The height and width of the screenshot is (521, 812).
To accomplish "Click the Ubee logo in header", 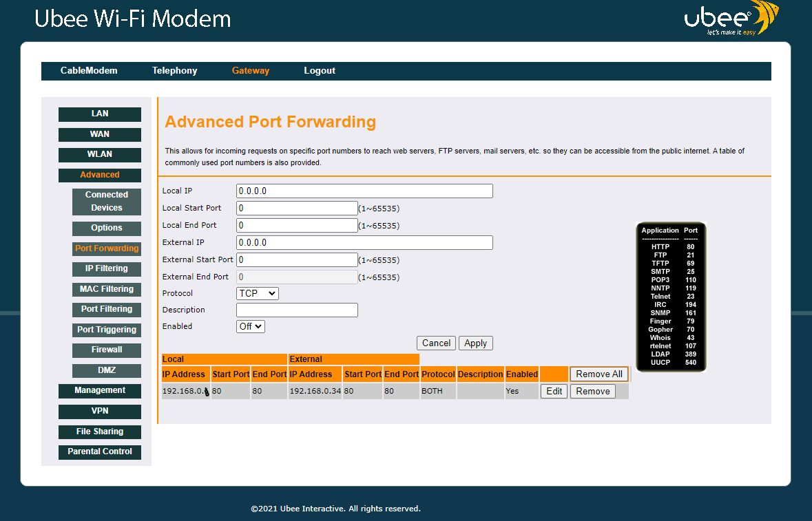I will click(x=731, y=19).
